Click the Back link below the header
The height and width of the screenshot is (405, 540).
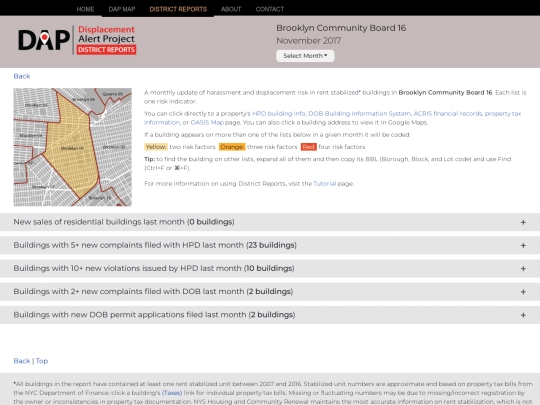click(x=22, y=76)
